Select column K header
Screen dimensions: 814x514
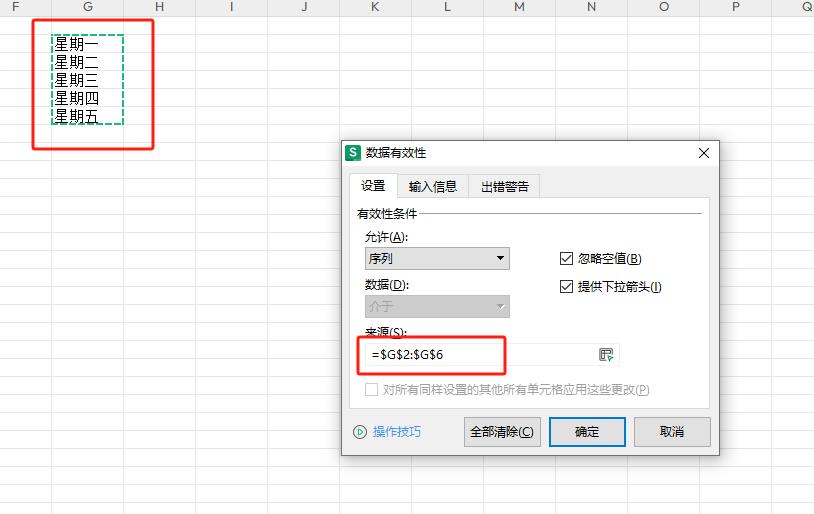[375, 7]
